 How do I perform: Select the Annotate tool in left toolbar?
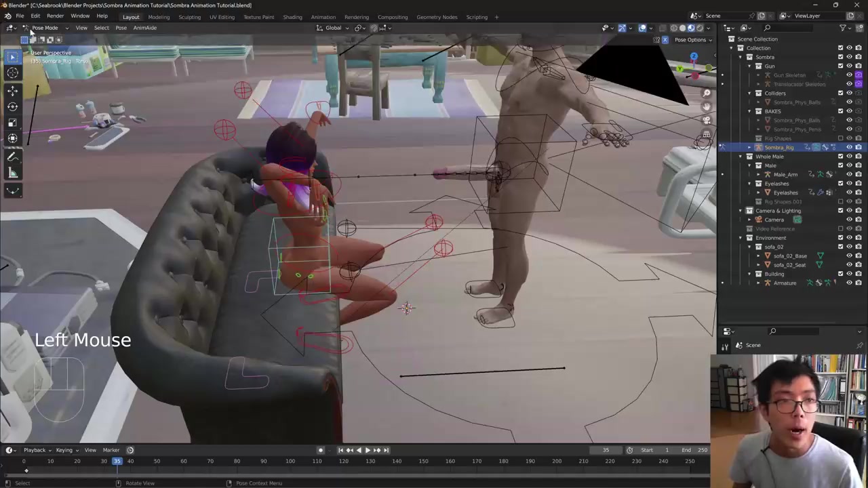(x=12, y=157)
